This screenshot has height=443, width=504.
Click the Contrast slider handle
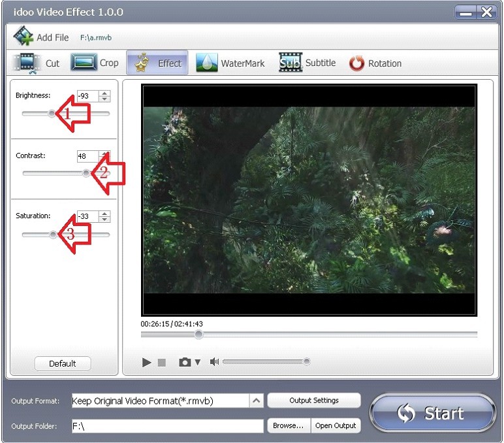(86, 173)
